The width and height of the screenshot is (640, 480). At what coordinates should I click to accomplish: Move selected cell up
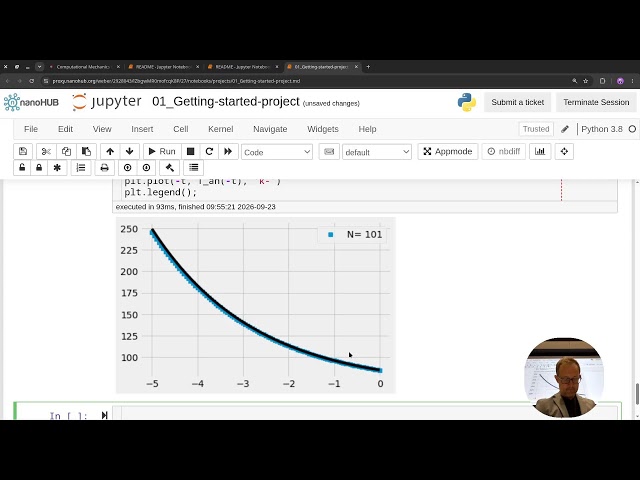click(110, 151)
